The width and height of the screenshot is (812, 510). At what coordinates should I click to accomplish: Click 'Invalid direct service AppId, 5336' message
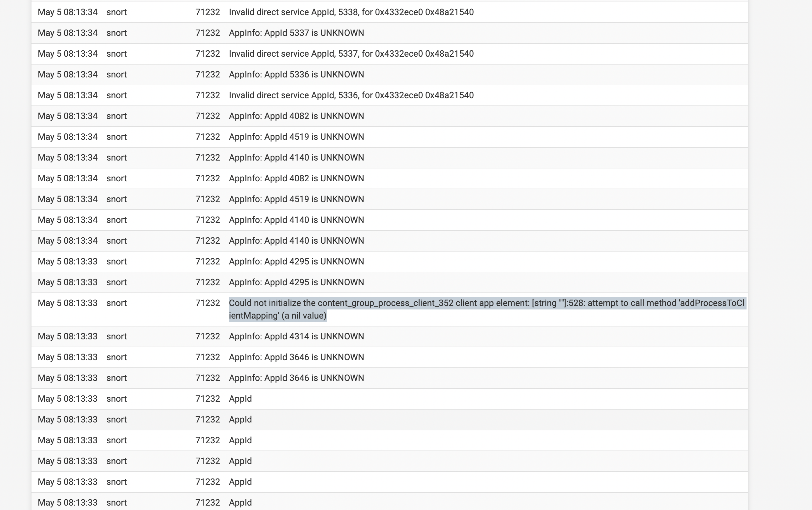[351, 95]
